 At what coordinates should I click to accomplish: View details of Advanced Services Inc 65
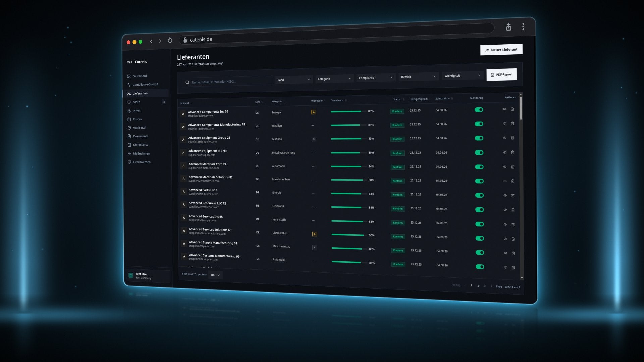[x=505, y=224]
